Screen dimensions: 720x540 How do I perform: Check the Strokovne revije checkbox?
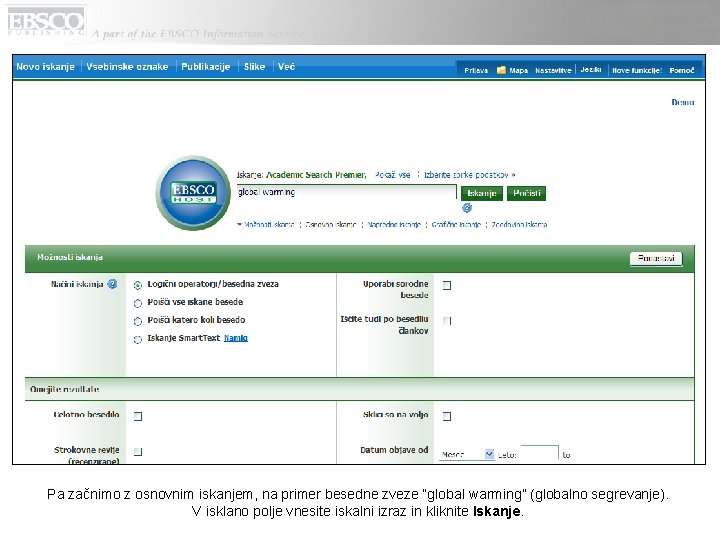click(138, 451)
